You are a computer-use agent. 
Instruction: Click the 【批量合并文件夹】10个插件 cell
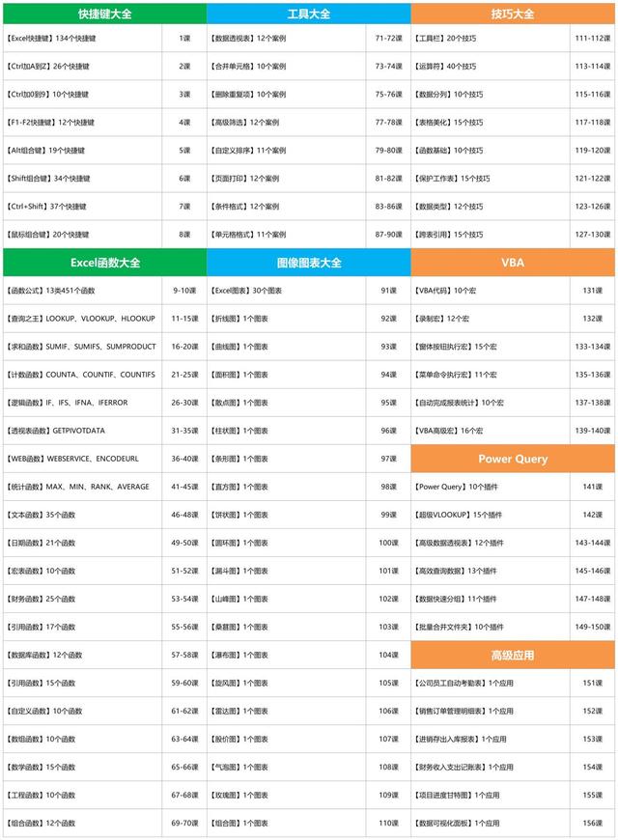coord(491,627)
